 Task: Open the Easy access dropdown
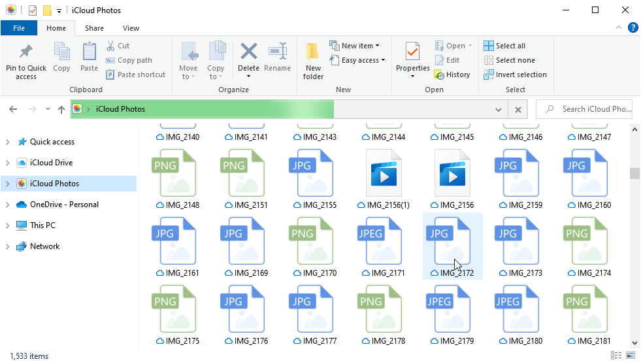358,60
